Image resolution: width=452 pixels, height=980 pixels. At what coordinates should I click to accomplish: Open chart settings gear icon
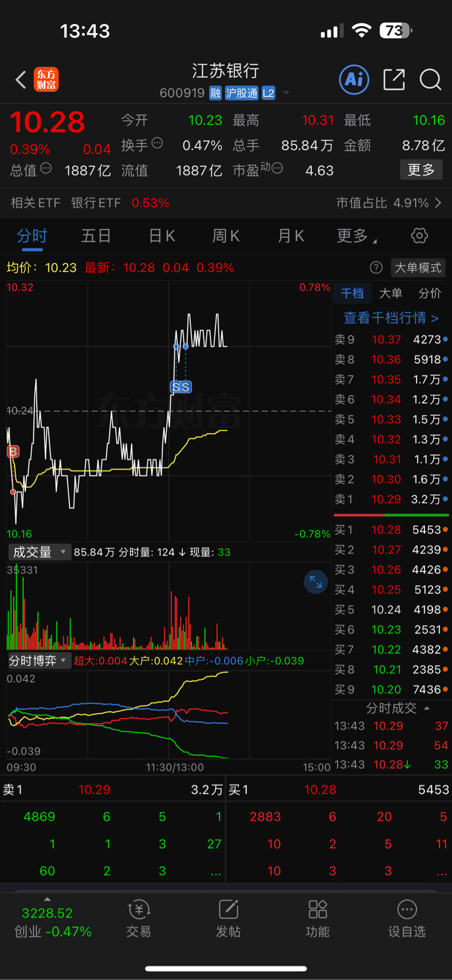(419, 236)
